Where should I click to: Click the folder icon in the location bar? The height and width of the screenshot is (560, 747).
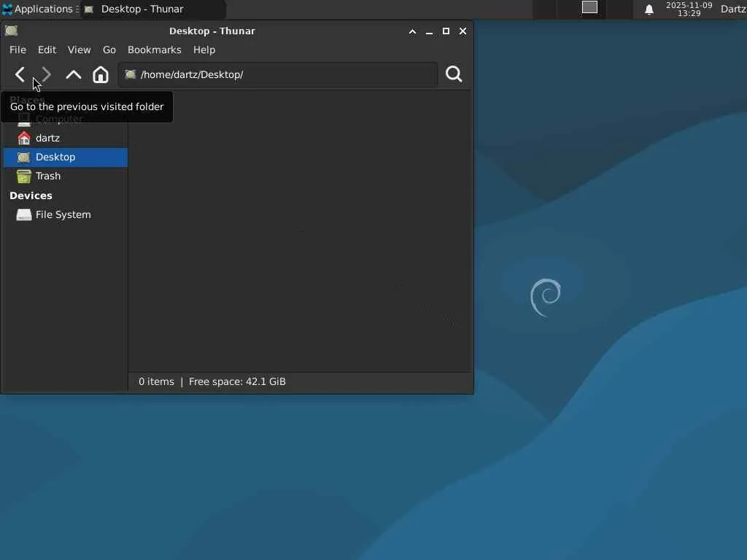pos(131,74)
